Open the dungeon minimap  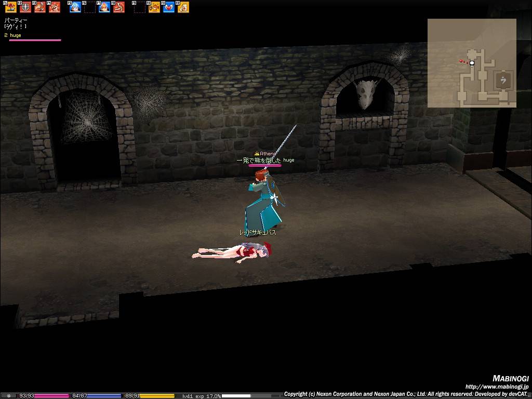click(x=472, y=63)
